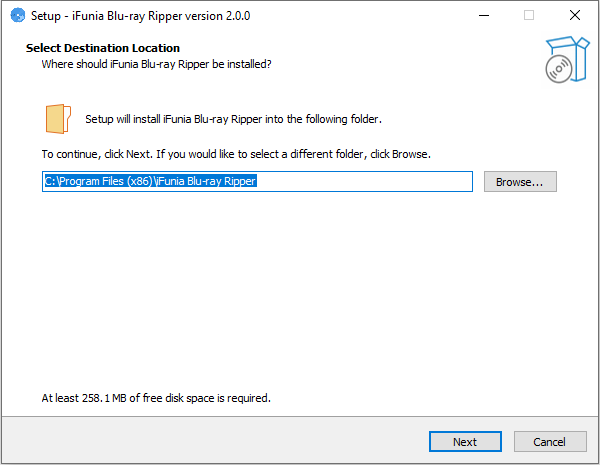This screenshot has height=465, width=600.
Task: Open Browse to choose another folder
Action: (519, 182)
